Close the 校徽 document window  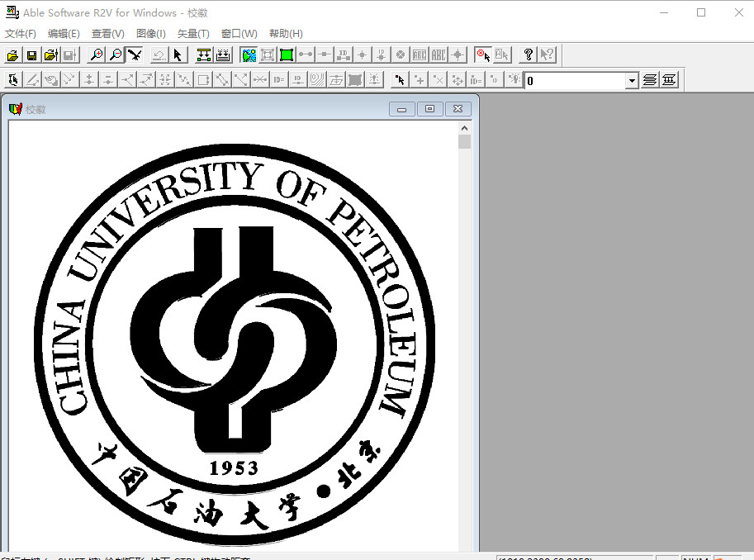click(x=458, y=109)
